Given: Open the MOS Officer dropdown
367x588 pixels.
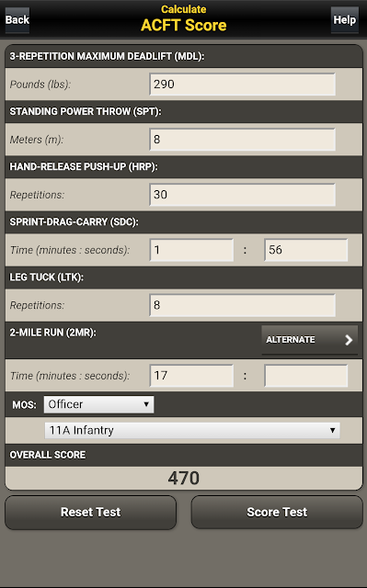Looking at the screenshot, I should click(x=98, y=404).
